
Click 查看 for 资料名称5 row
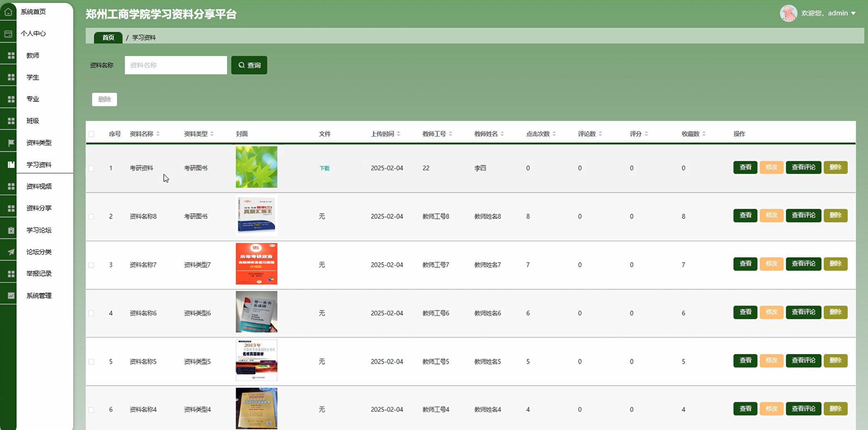click(745, 360)
